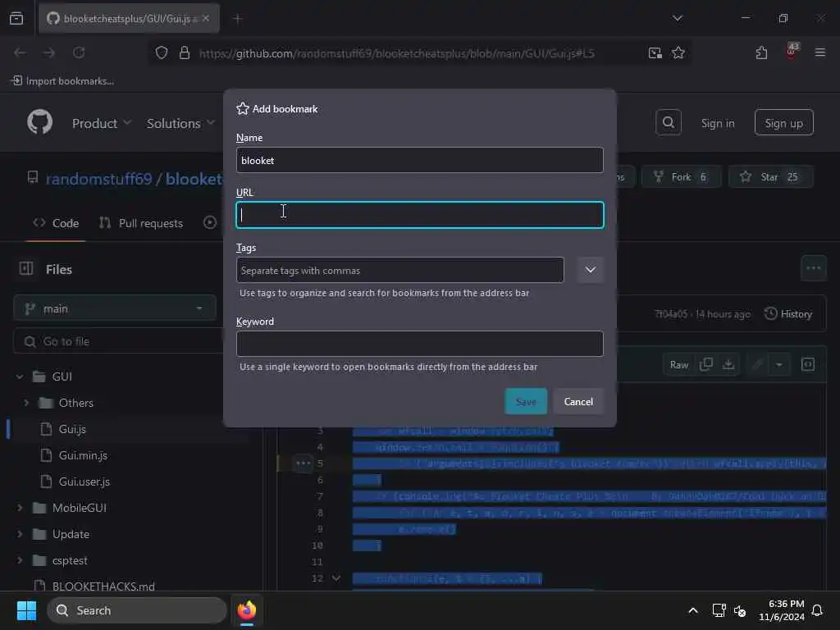Open network status tray icon
This screenshot has height=630, width=840.
[x=719, y=610]
